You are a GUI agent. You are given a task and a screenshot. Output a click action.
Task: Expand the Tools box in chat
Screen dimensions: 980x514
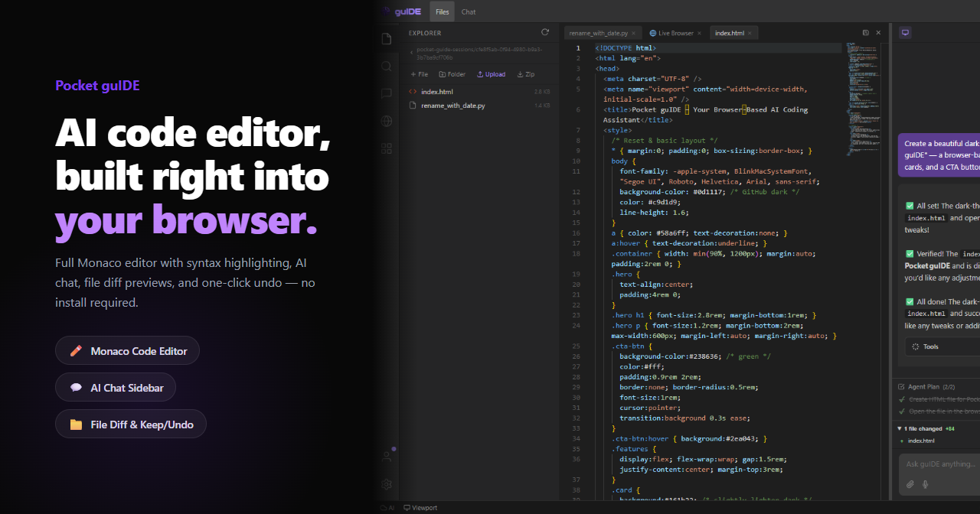coord(942,346)
